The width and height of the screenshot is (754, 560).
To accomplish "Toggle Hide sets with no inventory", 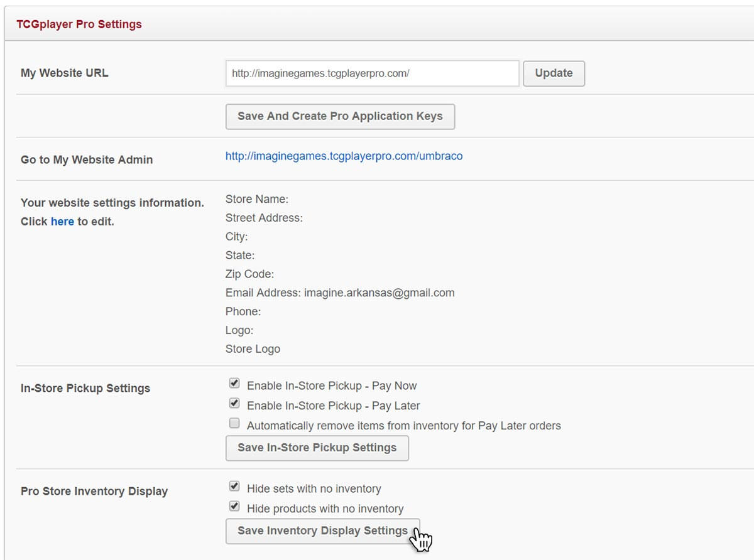I will 234,486.
